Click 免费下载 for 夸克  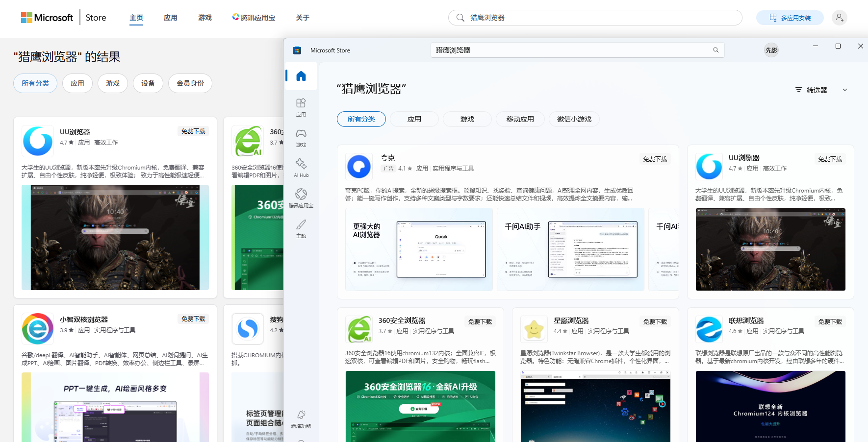655,159
